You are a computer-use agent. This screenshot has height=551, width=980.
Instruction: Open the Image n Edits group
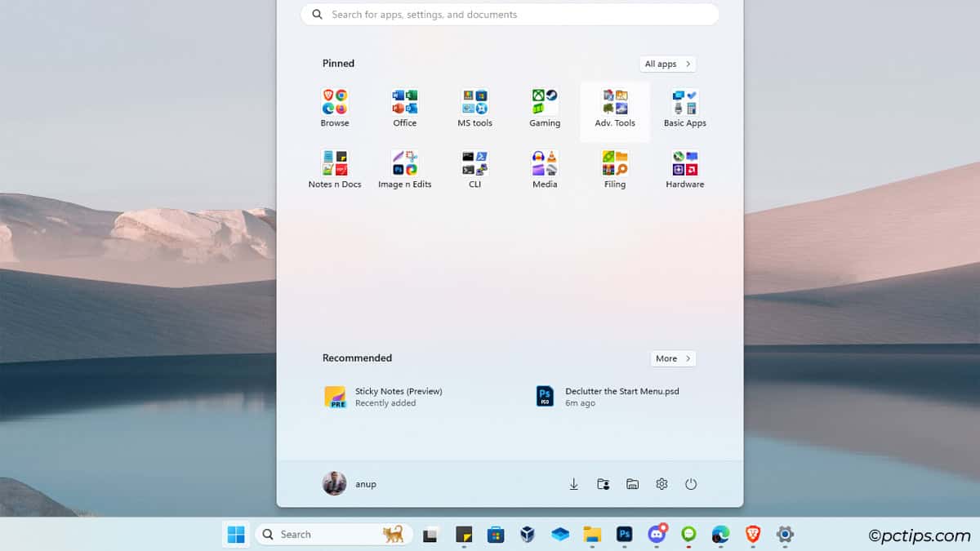point(404,167)
